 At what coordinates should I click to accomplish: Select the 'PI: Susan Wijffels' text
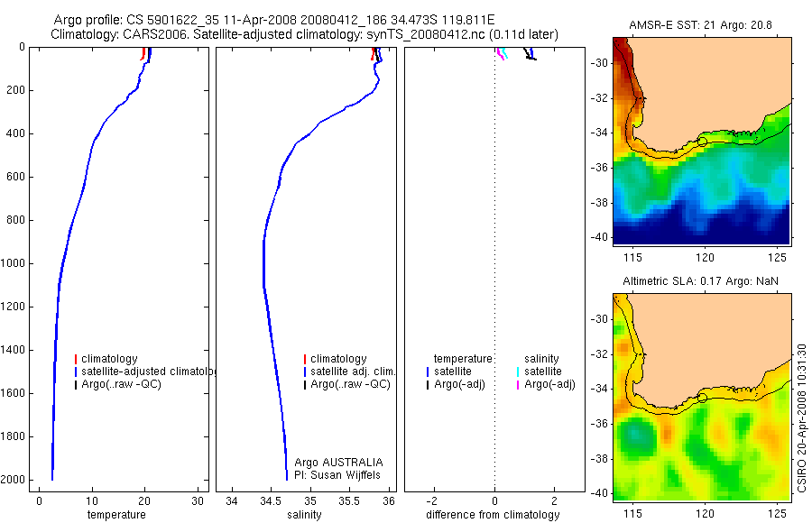(x=337, y=475)
